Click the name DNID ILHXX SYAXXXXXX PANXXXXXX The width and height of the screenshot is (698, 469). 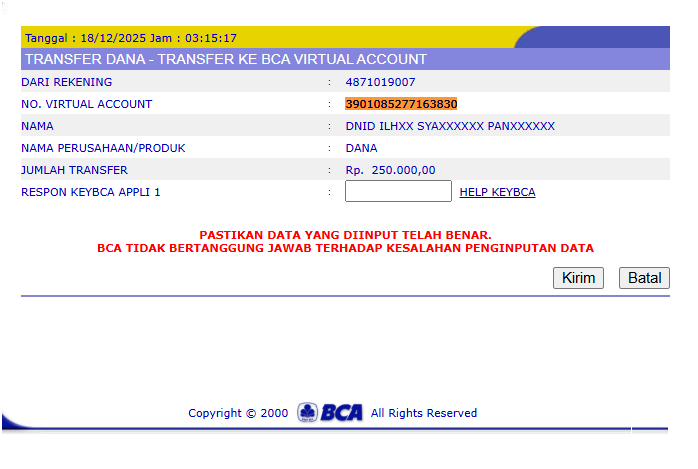pos(450,126)
